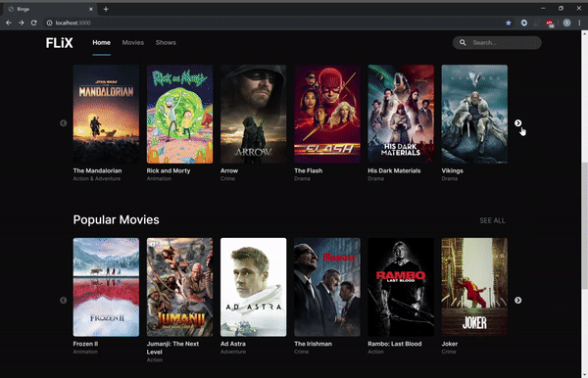
Task: Click 'Adventure' genre under Ad Astra
Action: pos(233,352)
